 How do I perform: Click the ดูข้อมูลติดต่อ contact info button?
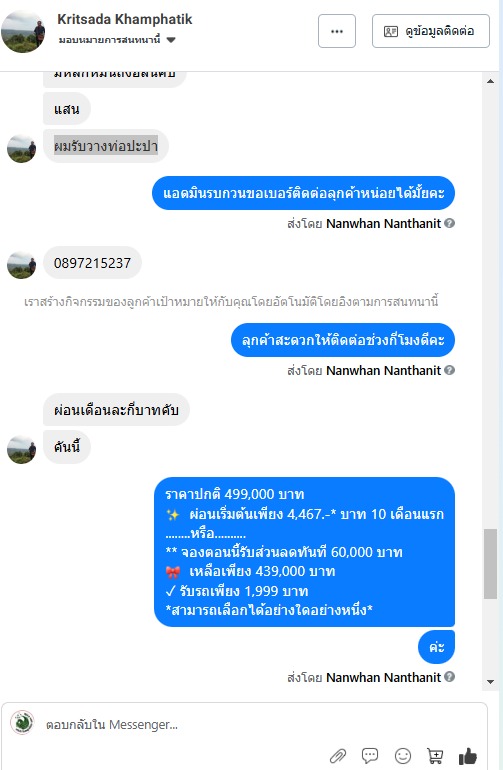pyautogui.click(x=431, y=31)
